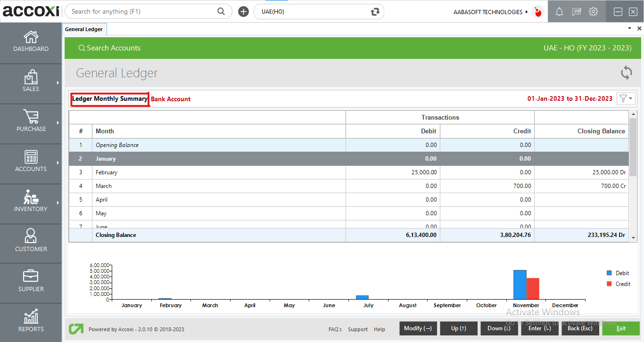Expand the Purchase submenu arrow

pyautogui.click(x=58, y=123)
